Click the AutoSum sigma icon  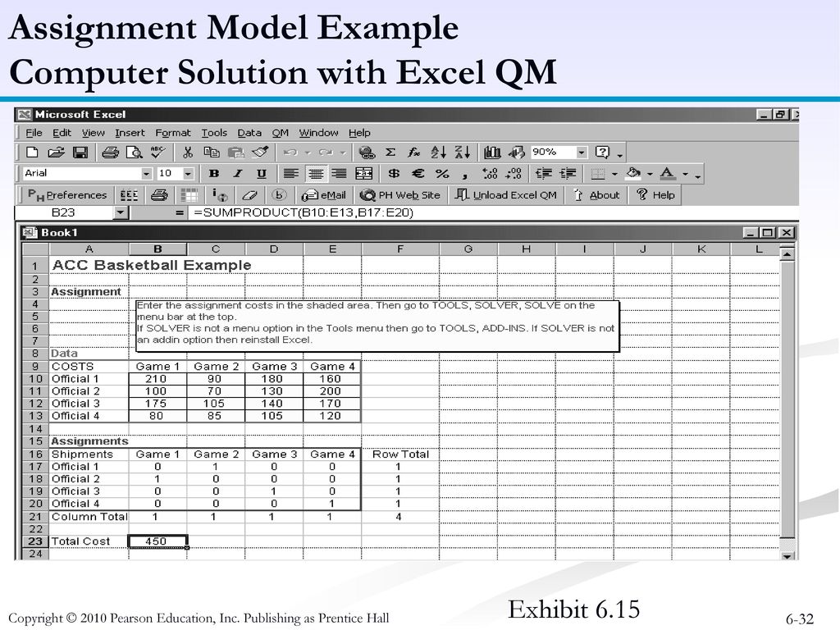click(390, 152)
